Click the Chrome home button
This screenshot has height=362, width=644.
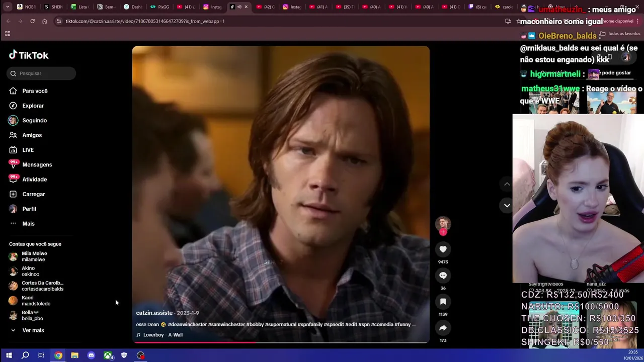[x=44, y=21]
